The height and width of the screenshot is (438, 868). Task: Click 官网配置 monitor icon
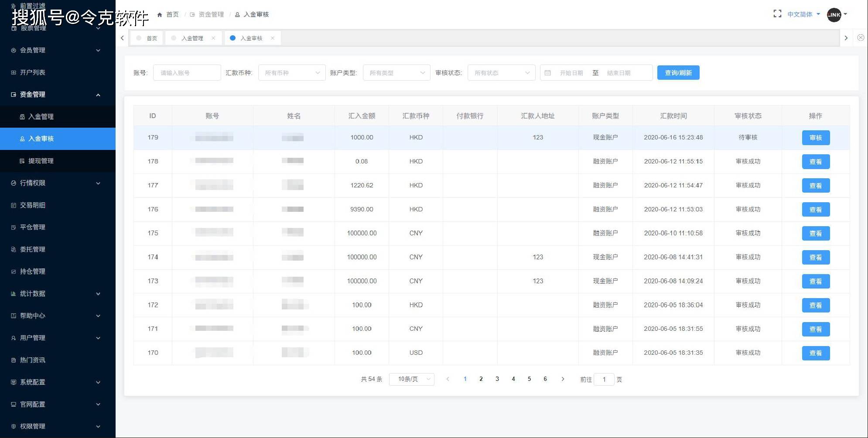14,404
